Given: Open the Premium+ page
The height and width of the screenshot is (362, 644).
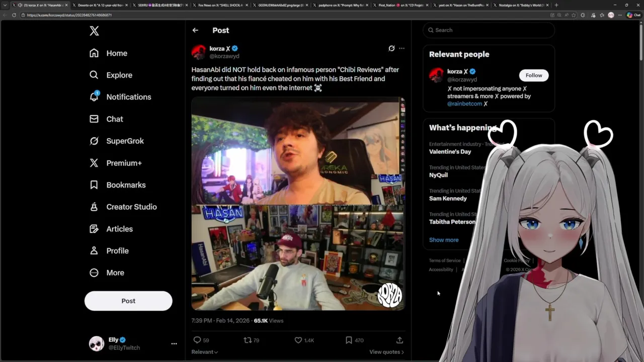Looking at the screenshot, I should (x=115, y=163).
